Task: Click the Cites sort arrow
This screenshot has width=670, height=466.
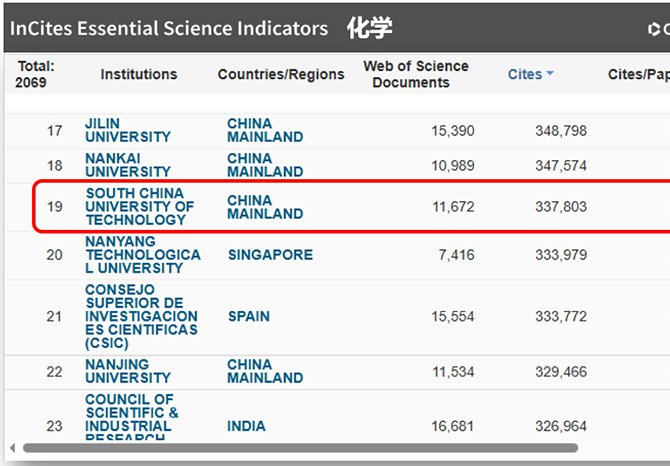Action: 550,75
